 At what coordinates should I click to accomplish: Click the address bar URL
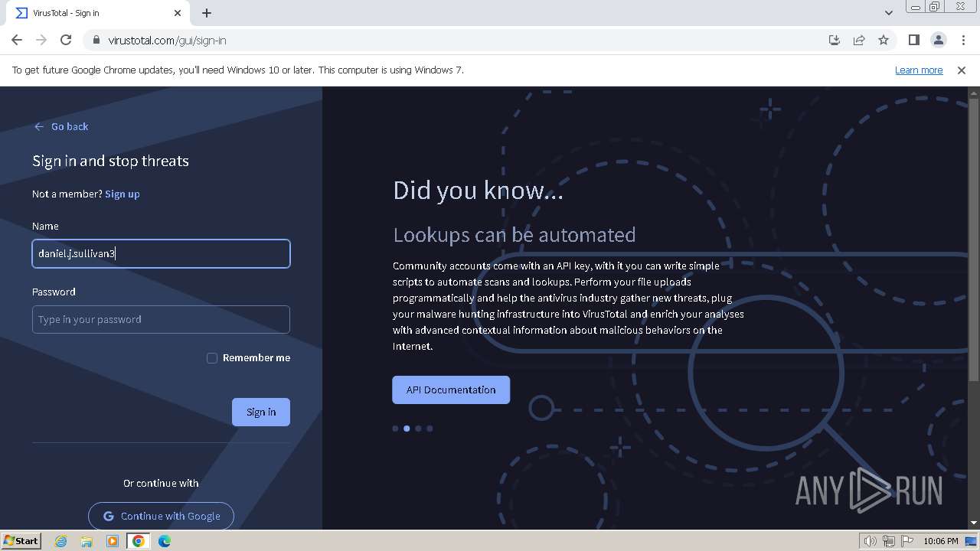tap(167, 40)
